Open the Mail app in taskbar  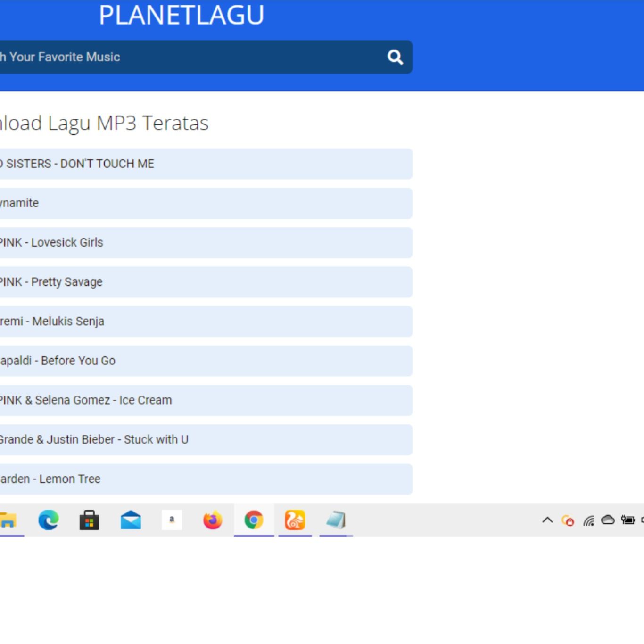pos(131,520)
